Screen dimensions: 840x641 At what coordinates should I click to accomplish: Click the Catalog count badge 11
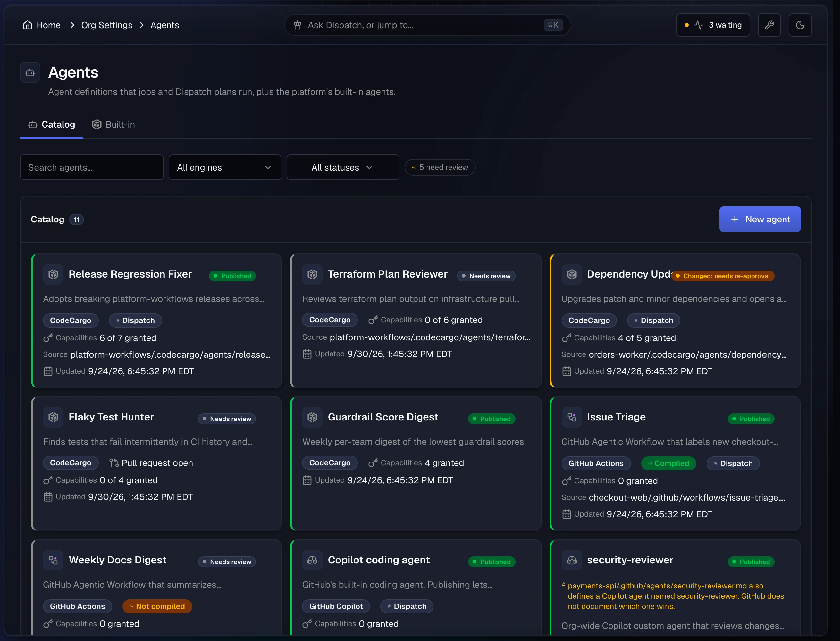coord(77,220)
